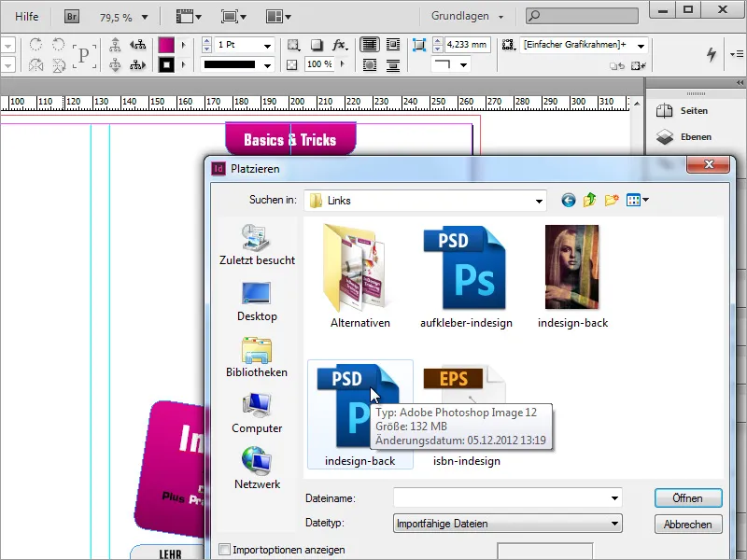Go to Desktop location
Screen dimensions: 747x560
(x=257, y=301)
